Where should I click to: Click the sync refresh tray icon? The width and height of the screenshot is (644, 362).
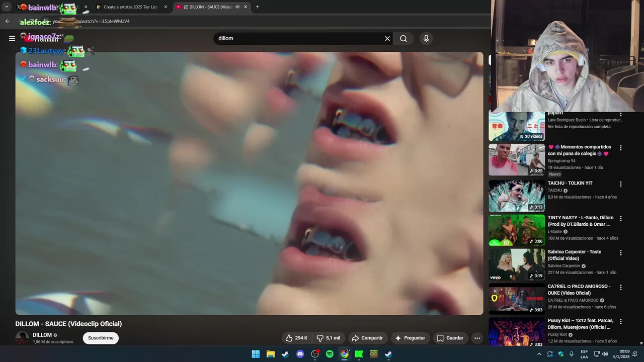tap(550, 354)
